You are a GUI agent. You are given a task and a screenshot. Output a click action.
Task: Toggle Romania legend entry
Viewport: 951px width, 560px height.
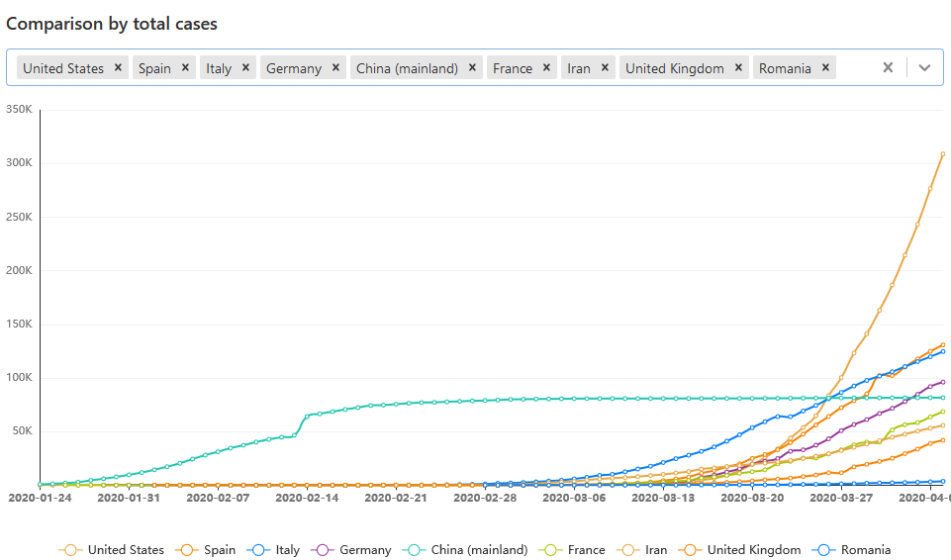point(851,550)
